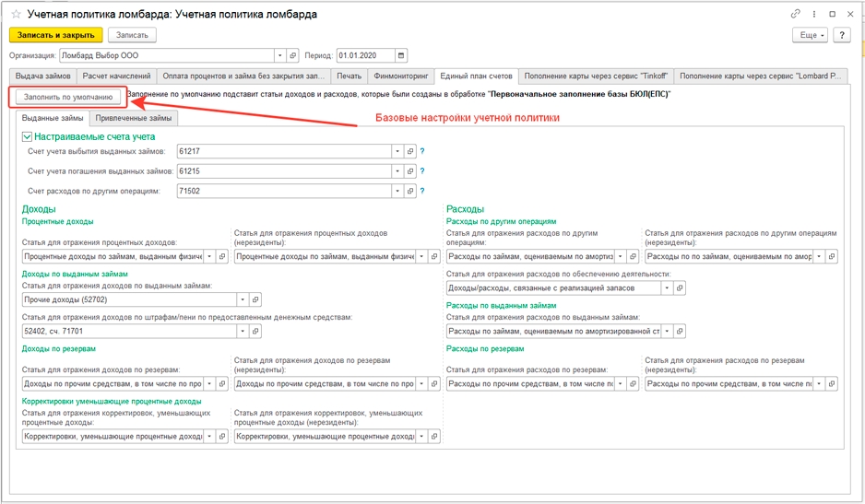This screenshot has width=865, height=504.
Task: Open form icon beside Прочие доходы (52702)
Action: coord(255,299)
